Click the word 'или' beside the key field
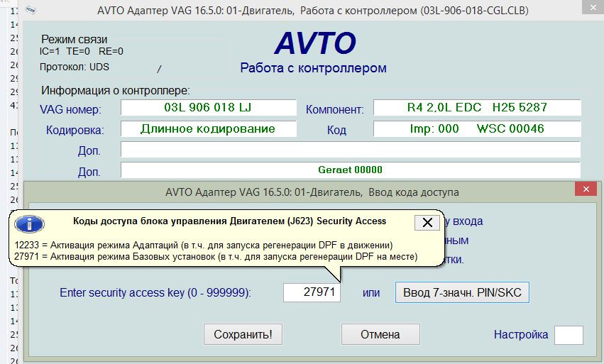604x364 pixels. pyautogui.click(x=371, y=293)
